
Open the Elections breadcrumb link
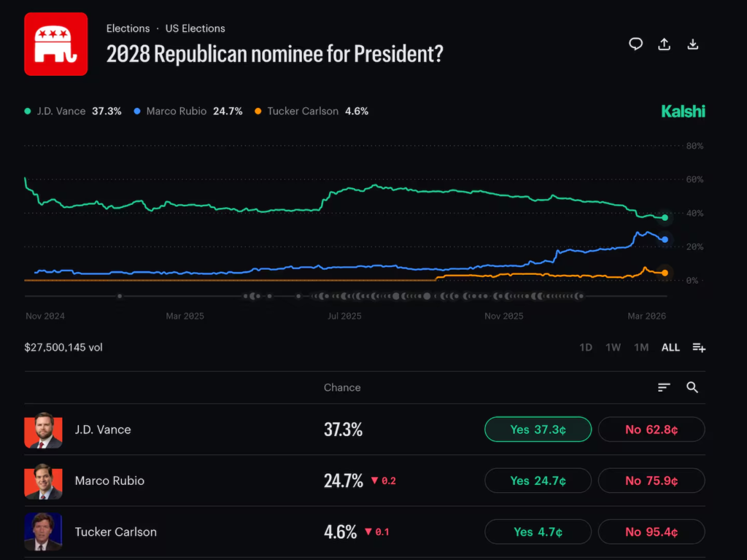[128, 28]
